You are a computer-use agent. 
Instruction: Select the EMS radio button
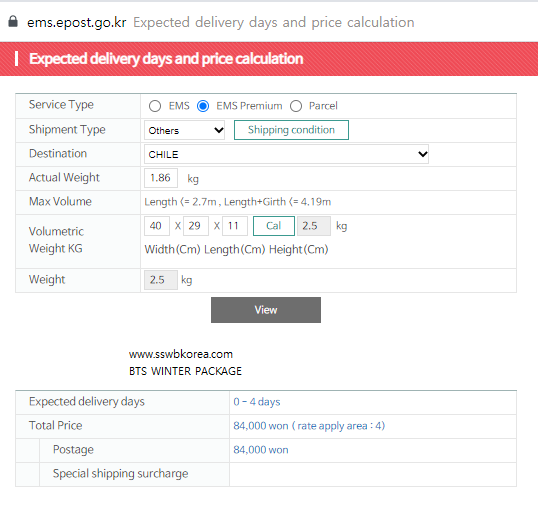pyautogui.click(x=155, y=106)
